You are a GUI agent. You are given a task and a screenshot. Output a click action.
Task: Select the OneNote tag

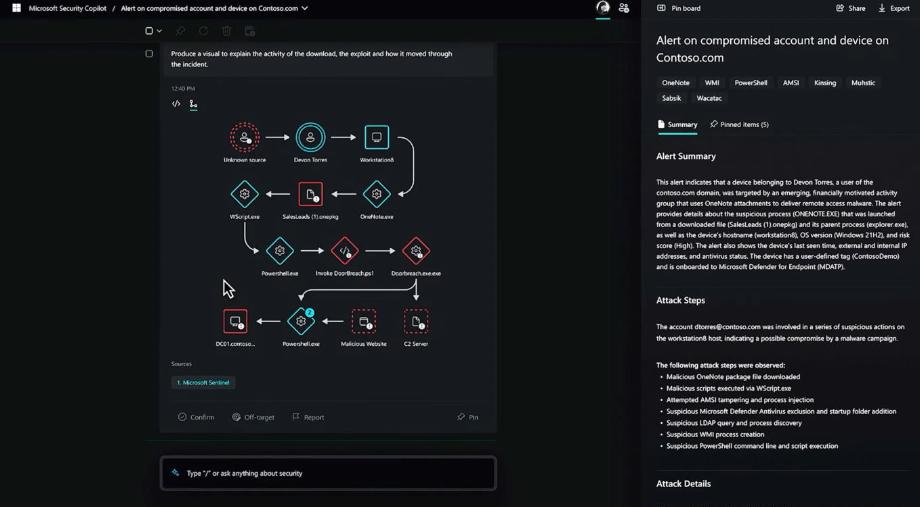676,83
